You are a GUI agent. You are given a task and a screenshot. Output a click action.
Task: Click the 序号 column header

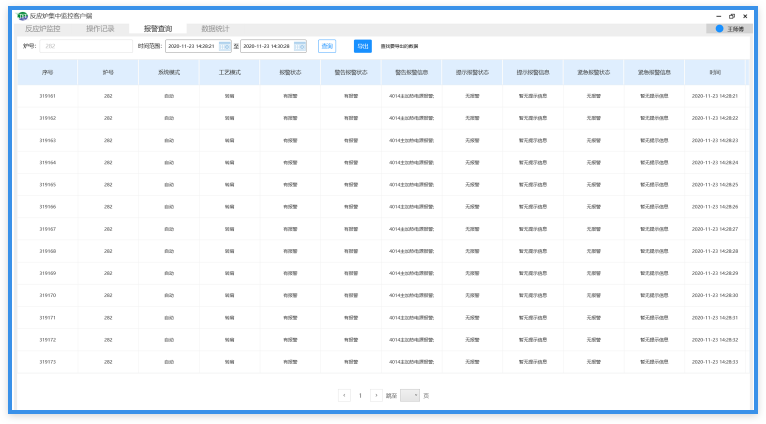(47, 72)
